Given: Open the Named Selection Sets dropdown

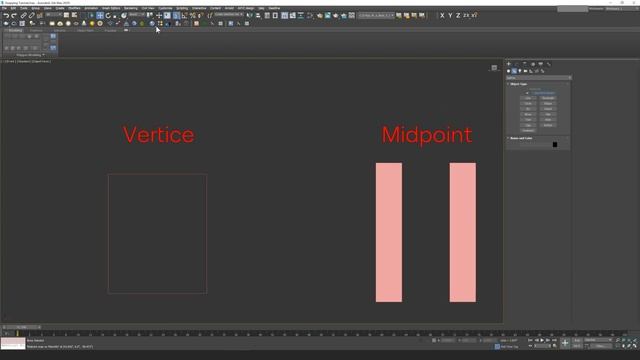Looking at the screenshot, I should pos(229,15).
